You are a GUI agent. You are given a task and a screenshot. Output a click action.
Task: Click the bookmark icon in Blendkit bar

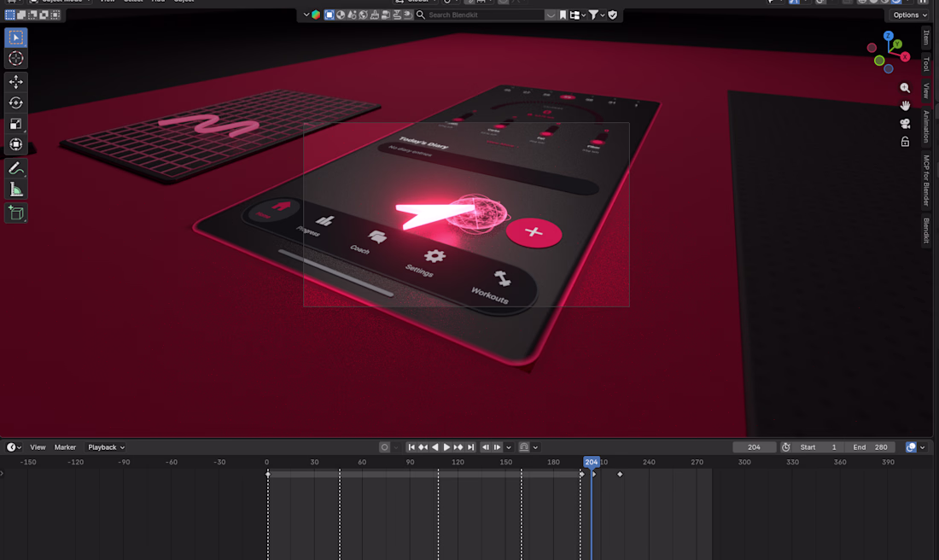point(563,15)
